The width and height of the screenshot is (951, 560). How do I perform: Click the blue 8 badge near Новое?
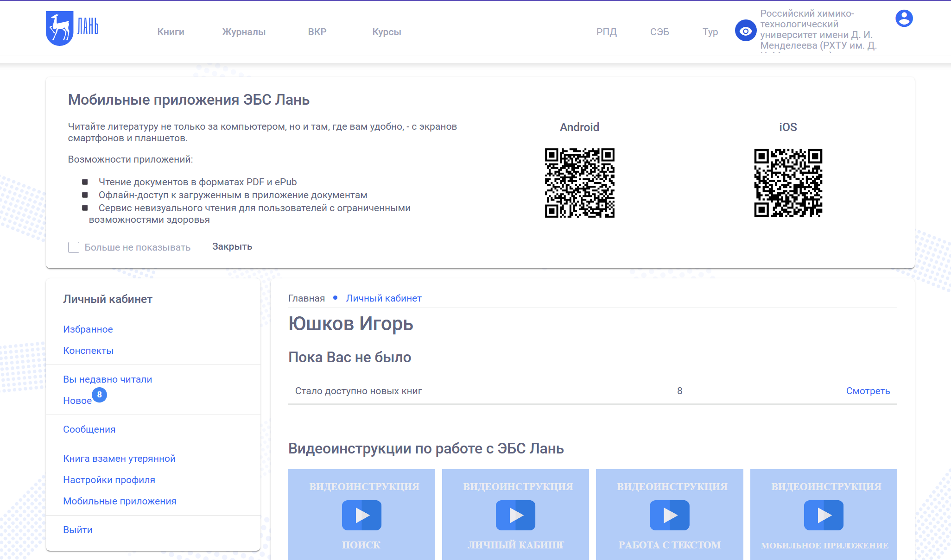(x=99, y=395)
